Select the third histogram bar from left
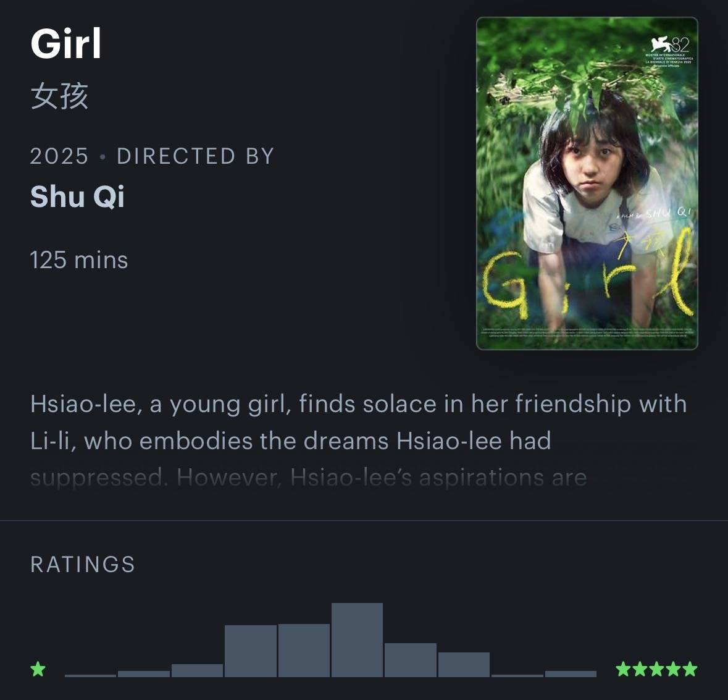This screenshot has width=728, height=700. pos(197,670)
